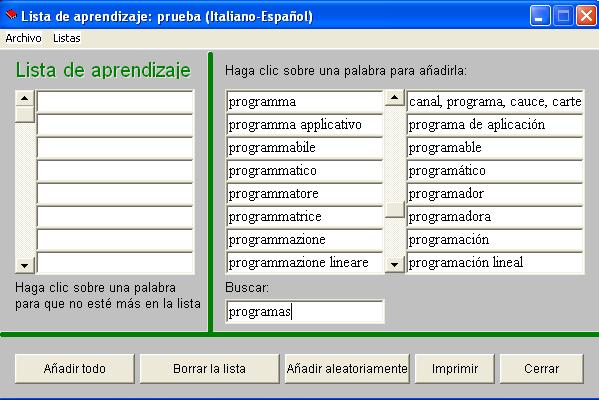
Task: Select the programmabile word entry
Action: tap(305, 147)
